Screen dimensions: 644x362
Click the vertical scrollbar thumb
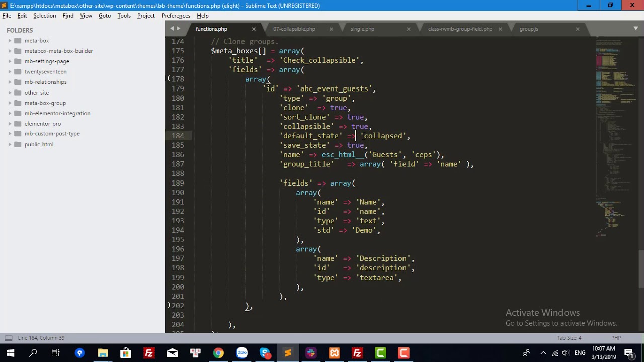641,268
